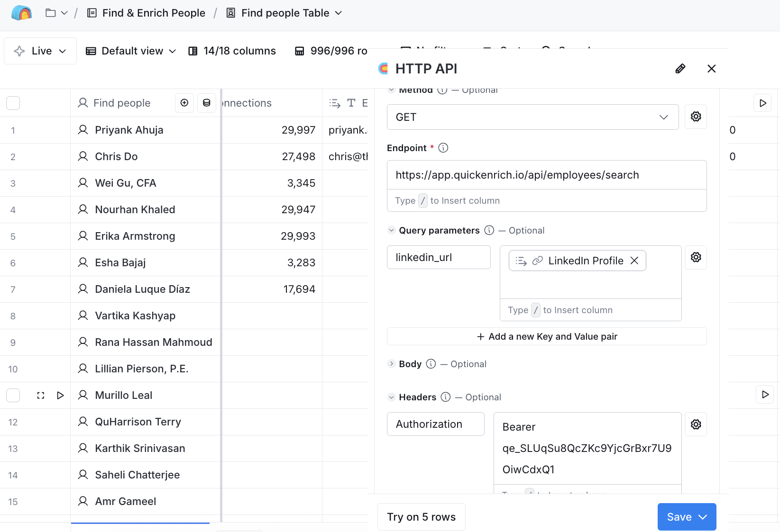This screenshot has height=532, width=780.
Task: Select the Lillian Pierson, P.E. cell
Action: (146, 369)
